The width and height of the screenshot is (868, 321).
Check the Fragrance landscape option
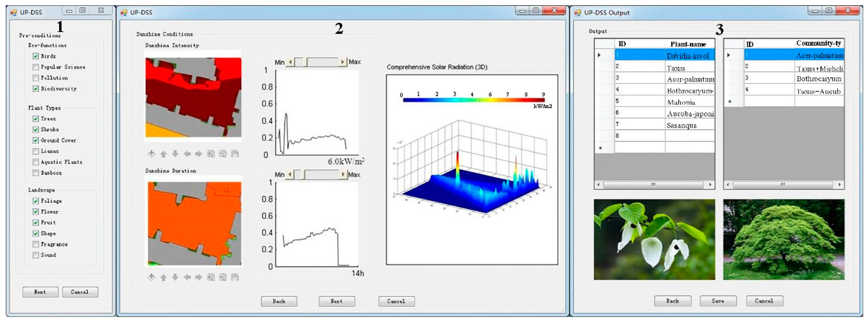coord(36,244)
